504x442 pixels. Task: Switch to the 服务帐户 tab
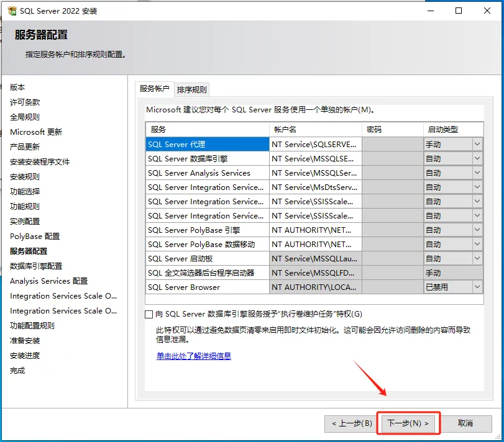155,89
